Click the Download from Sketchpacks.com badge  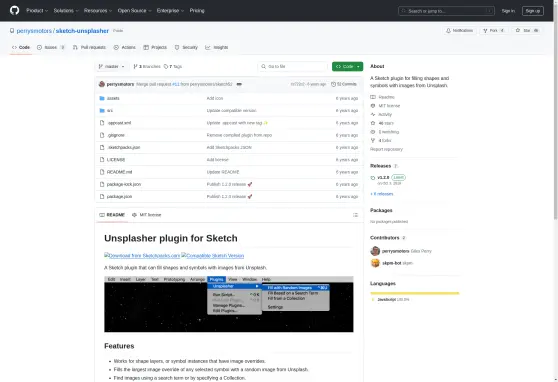142,256
